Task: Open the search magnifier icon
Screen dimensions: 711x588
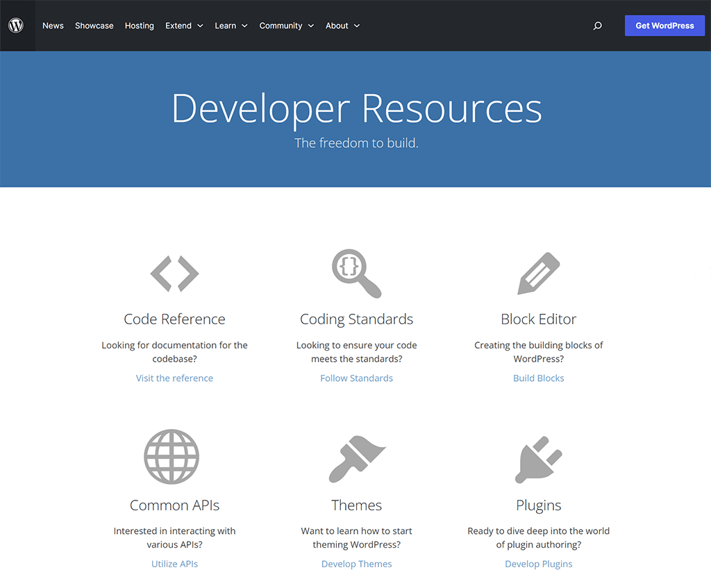Action: click(597, 26)
